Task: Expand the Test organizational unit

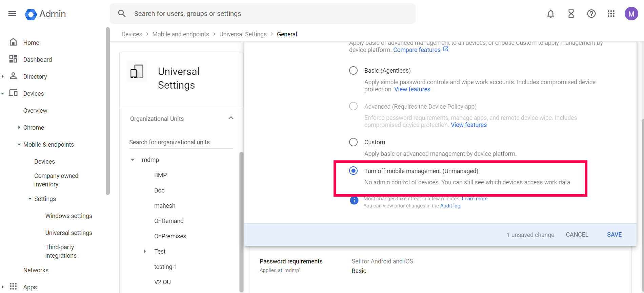Action: coord(145,251)
